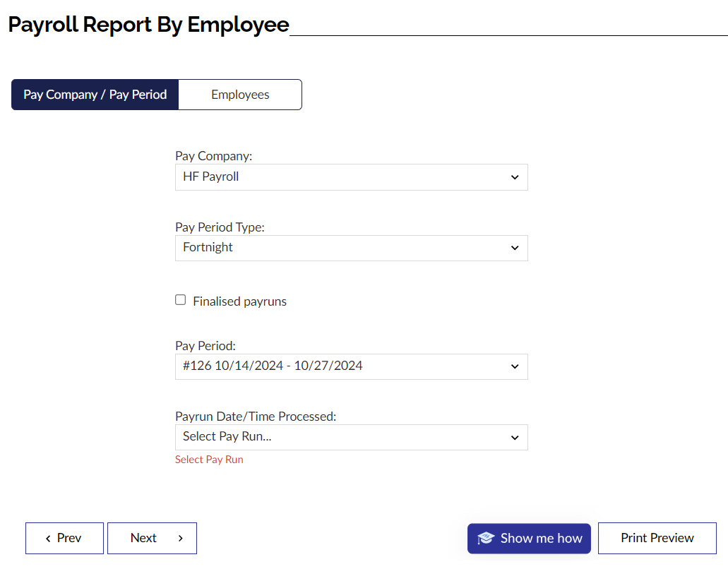728x569 pixels.
Task: Click the Finalised payruns label
Action: (239, 301)
